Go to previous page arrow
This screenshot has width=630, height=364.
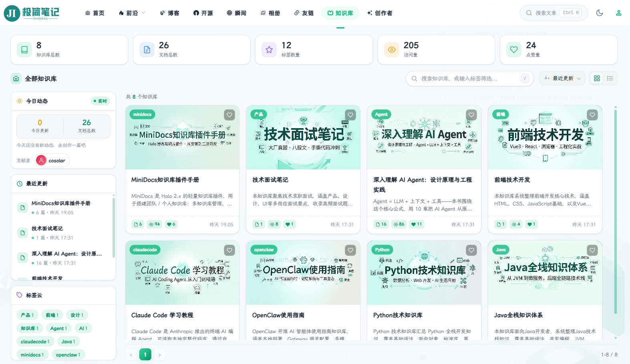click(131, 355)
